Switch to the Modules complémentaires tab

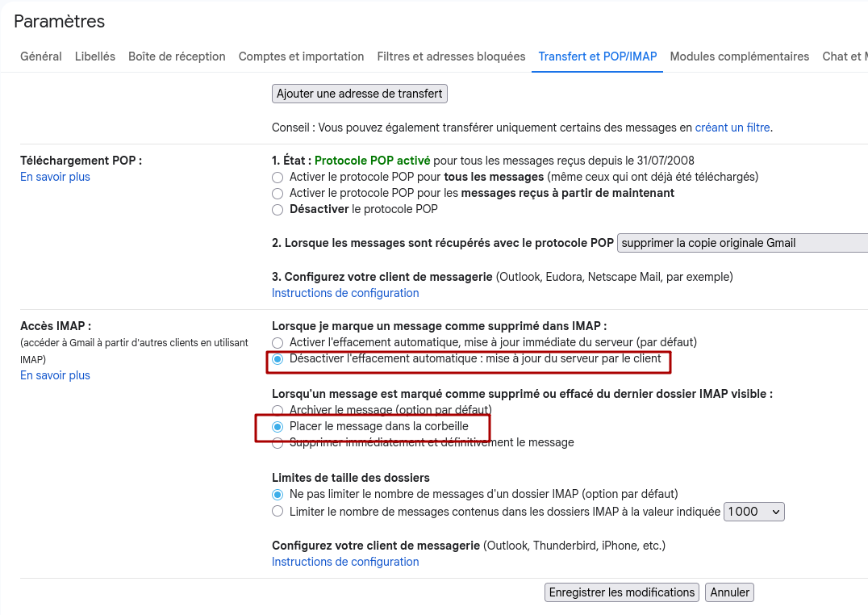point(739,56)
